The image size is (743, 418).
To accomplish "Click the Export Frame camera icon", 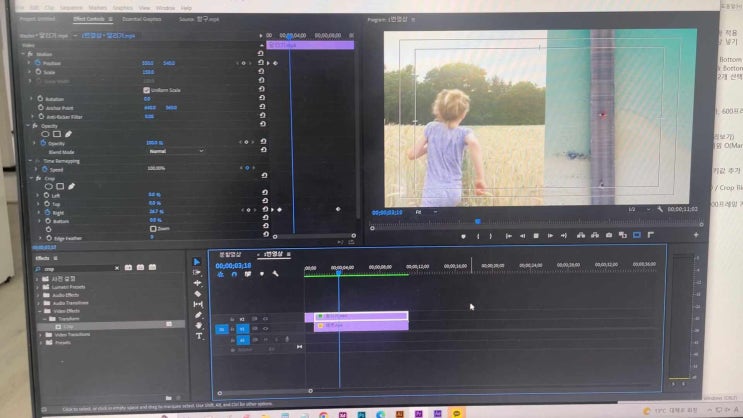I will click(x=609, y=236).
